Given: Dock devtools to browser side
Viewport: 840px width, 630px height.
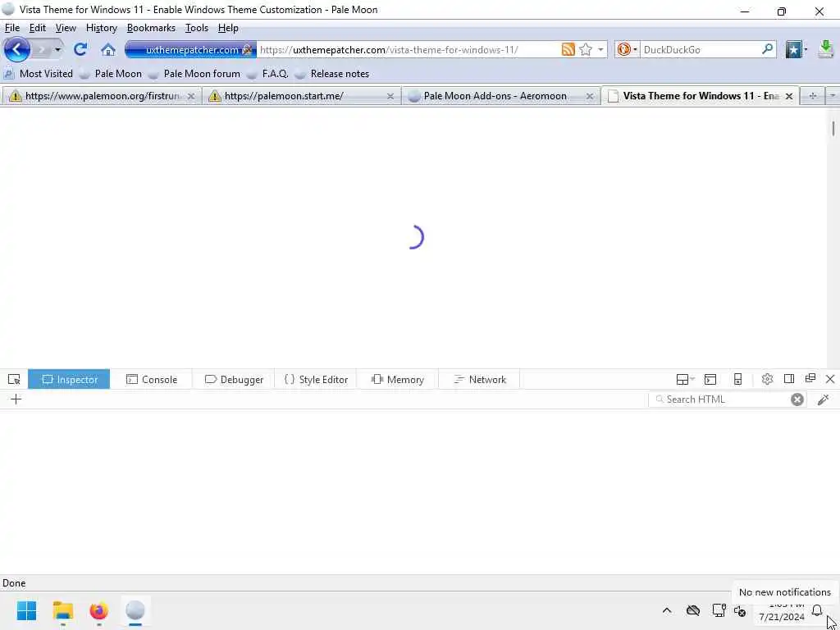Looking at the screenshot, I should (x=788, y=379).
